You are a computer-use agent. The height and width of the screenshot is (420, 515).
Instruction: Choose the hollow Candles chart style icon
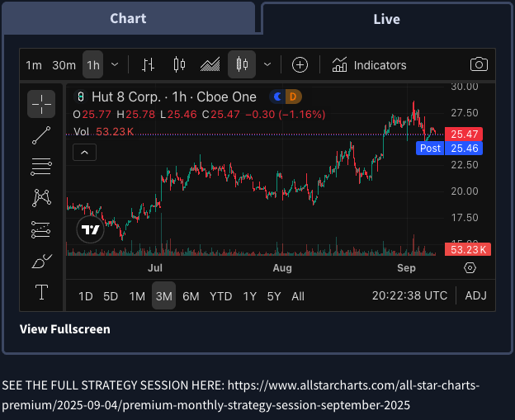click(x=179, y=64)
